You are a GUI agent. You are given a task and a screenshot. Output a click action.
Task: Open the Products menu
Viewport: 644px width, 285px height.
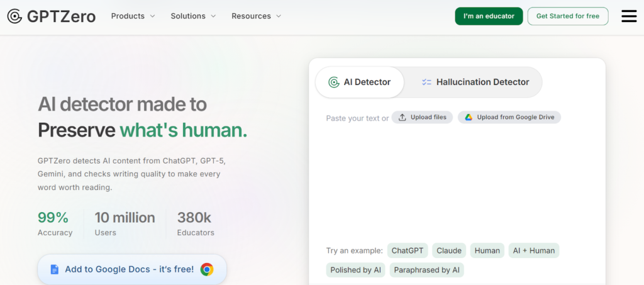click(133, 16)
